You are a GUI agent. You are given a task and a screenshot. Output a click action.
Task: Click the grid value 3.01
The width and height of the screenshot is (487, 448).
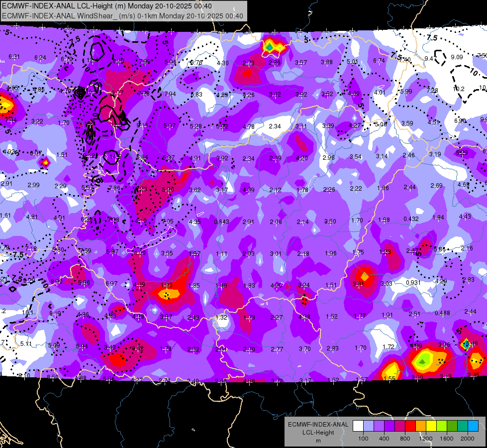[276, 254]
